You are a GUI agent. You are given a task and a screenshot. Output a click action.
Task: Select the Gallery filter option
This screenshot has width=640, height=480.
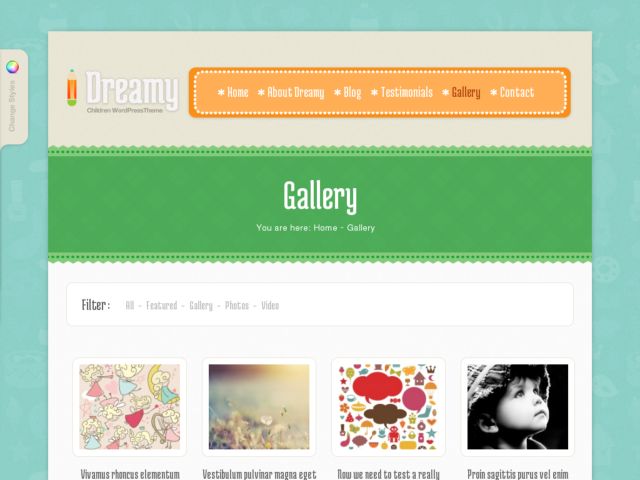click(x=201, y=305)
